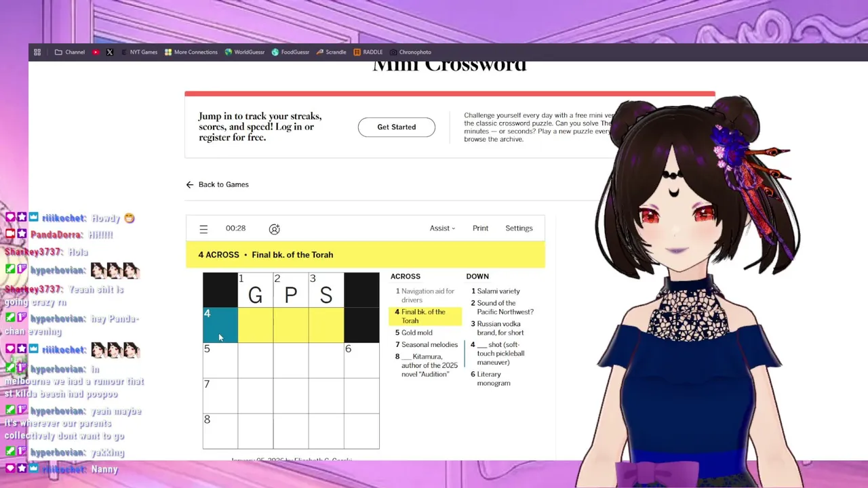Image resolution: width=868 pixels, height=488 pixels.
Task: Select the blue active cell numbered 4
Action: pos(220,325)
